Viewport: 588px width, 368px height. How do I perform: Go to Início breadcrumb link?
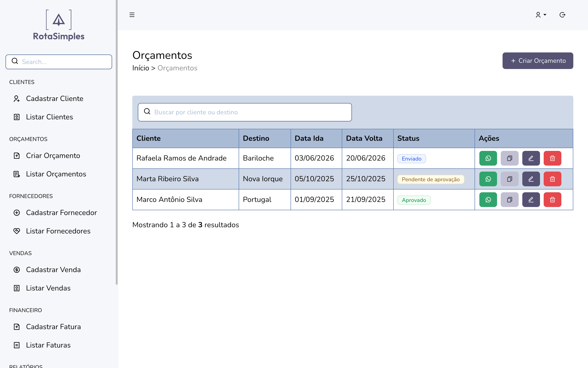click(141, 68)
